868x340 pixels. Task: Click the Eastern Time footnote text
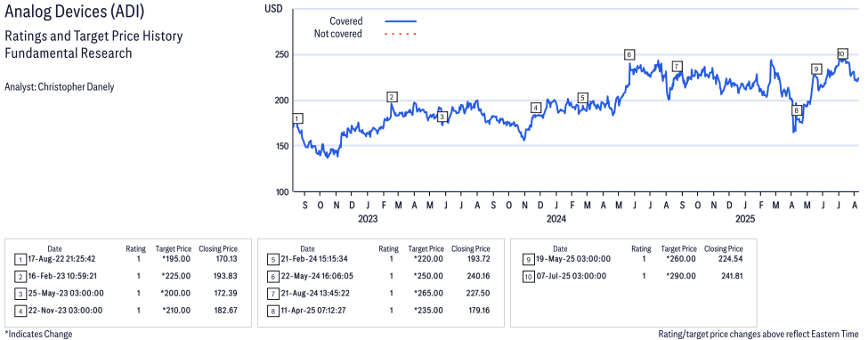[x=759, y=335]
